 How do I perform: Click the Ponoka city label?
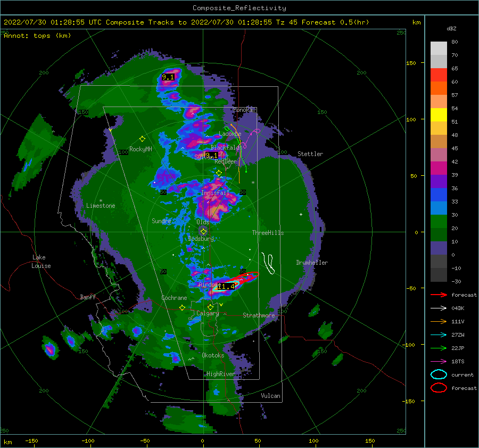tap(243, 110)
